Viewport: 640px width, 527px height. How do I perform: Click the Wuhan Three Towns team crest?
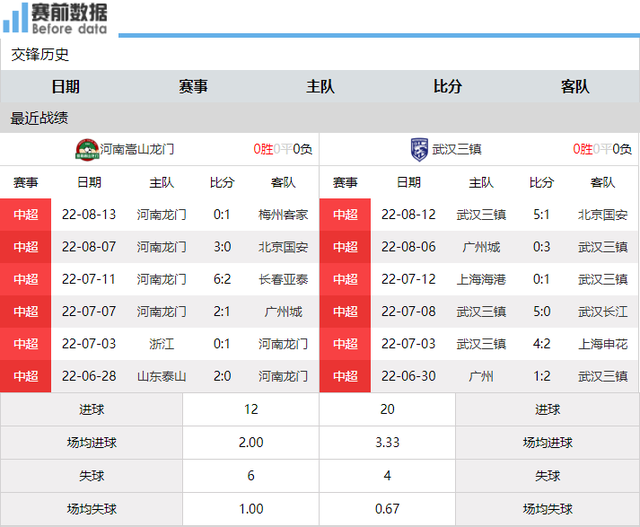419,149
